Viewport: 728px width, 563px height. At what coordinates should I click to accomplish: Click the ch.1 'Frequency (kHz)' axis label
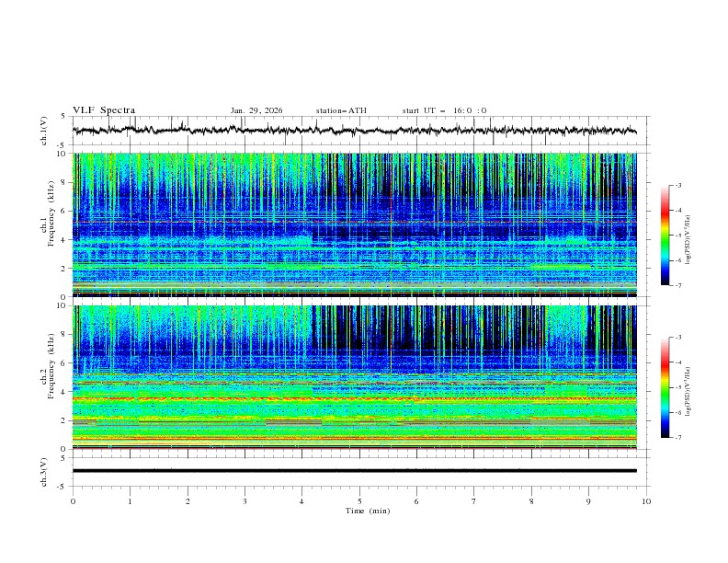51,214
